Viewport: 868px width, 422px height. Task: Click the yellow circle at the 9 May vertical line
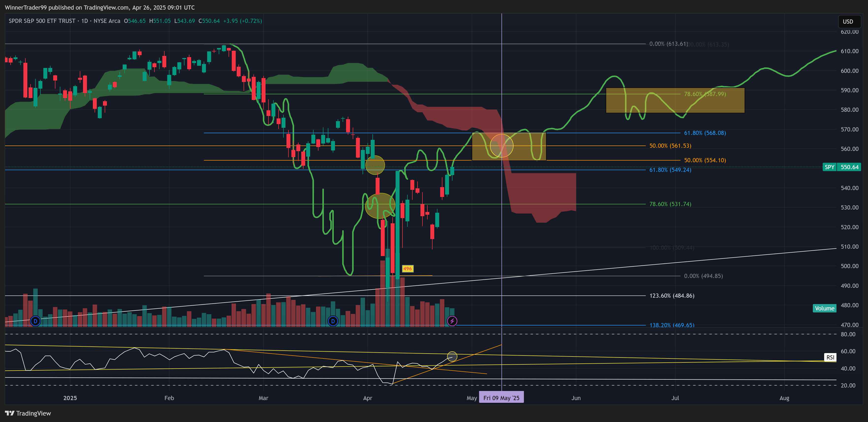coord(501,146)
